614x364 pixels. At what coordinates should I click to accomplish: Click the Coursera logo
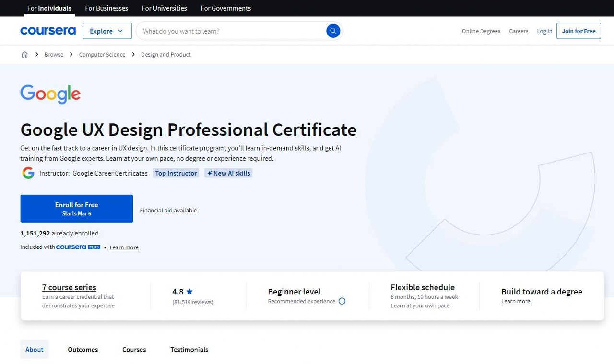(48, 31)
